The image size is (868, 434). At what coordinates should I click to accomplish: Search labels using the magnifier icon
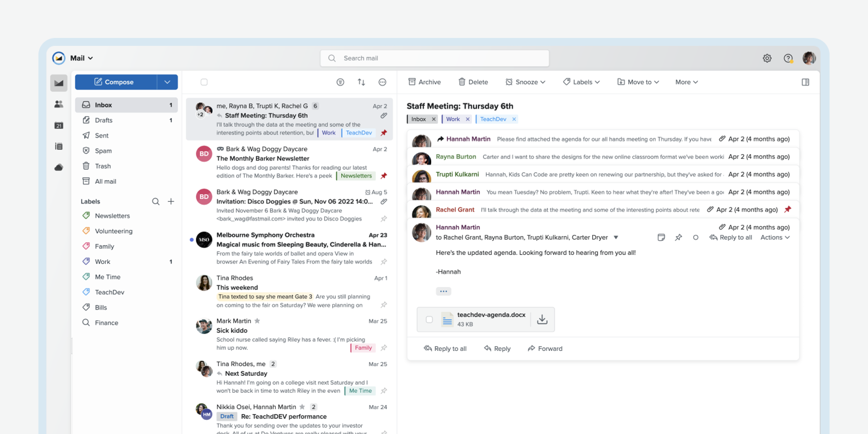(156, 202)
